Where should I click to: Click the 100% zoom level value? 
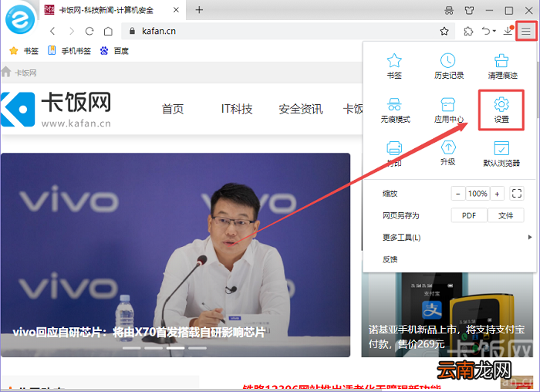(x=478, y=194)
